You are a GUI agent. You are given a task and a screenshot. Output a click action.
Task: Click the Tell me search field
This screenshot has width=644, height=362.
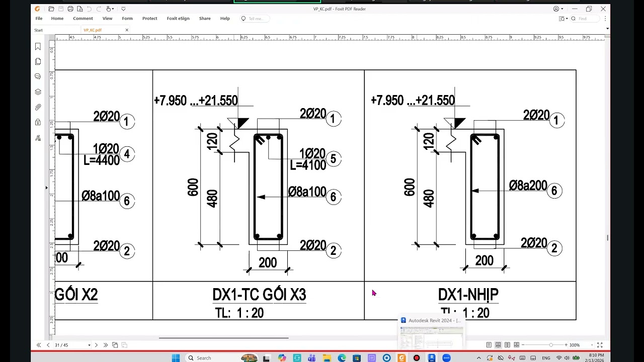[x=254, y=19]
